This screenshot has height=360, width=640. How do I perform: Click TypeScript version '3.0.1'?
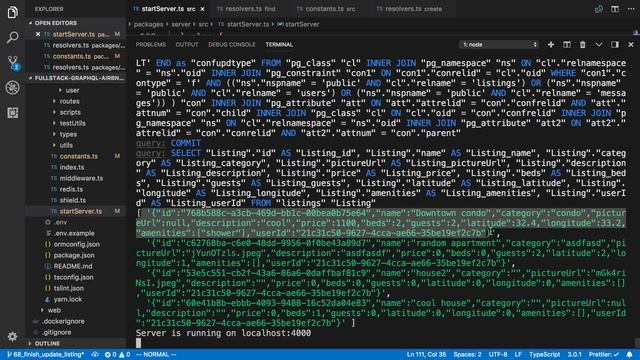click(x=574, y=354)
